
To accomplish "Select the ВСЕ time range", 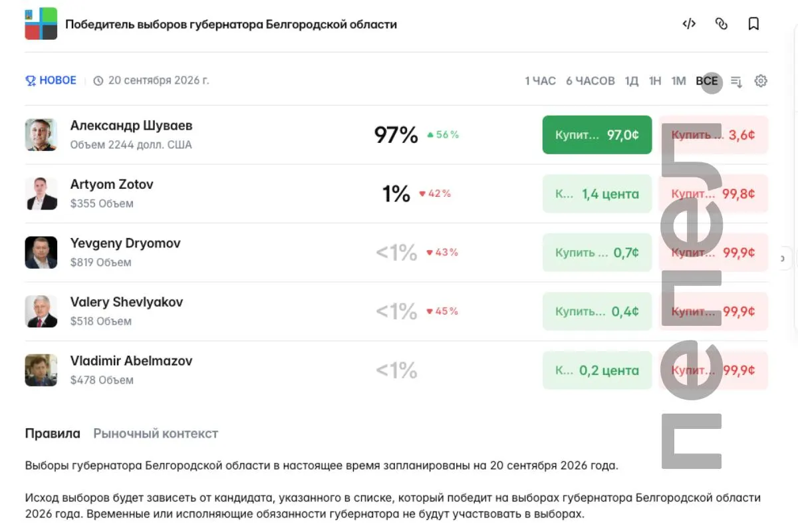I will coord(707,81).
